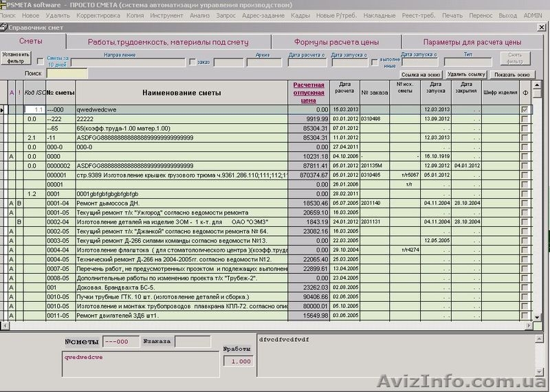Toggle the Ф checkbox in the first row

(x=525, y=109)
